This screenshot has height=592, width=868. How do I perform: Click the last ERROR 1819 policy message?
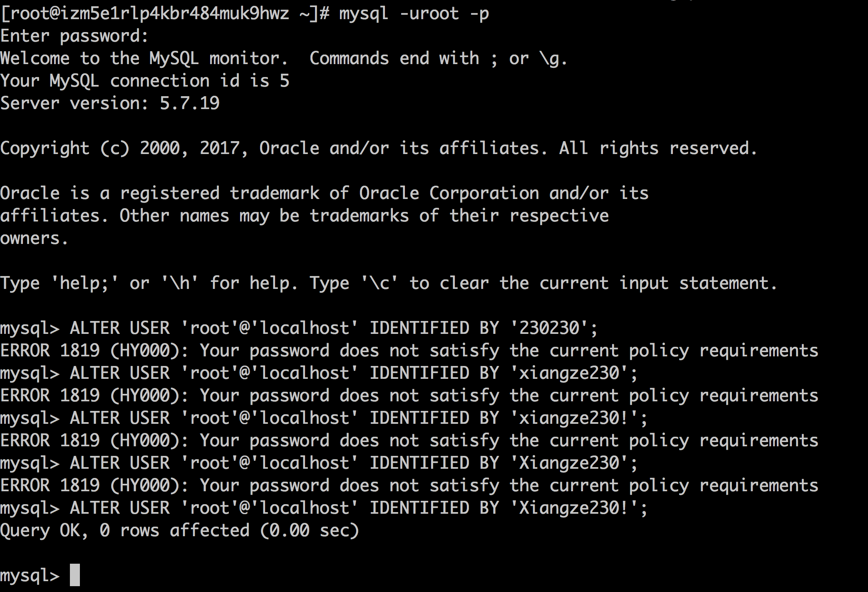(409, 485)
